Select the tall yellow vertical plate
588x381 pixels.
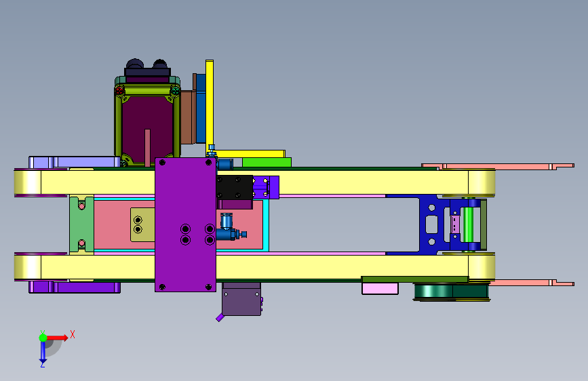point(210,106)
